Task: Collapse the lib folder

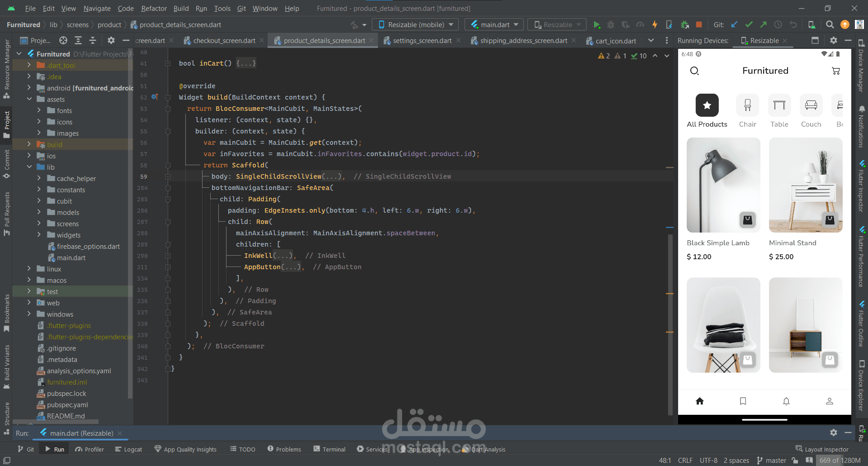Action: tap(29, 167)
